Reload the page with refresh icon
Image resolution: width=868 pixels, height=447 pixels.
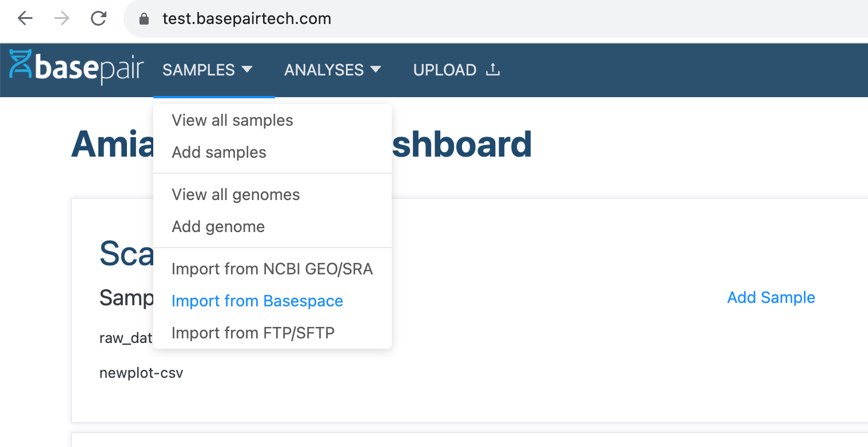tap(99, 19)
